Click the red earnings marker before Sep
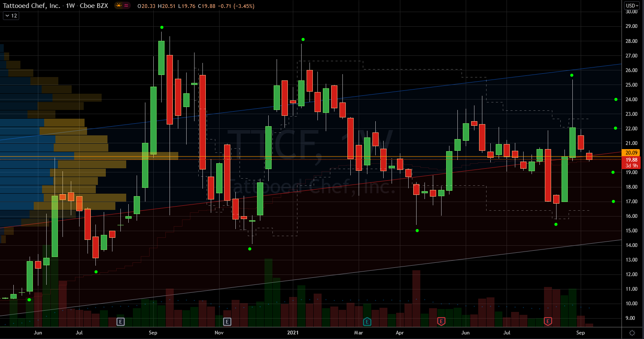The width and height of the screenshot is (644, 339). (x=548, y=322)
